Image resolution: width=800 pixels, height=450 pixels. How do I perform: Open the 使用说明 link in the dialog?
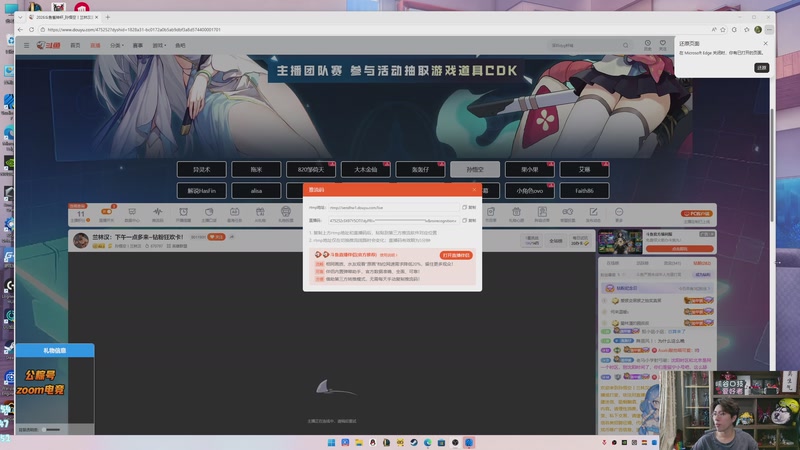[388, 255]
